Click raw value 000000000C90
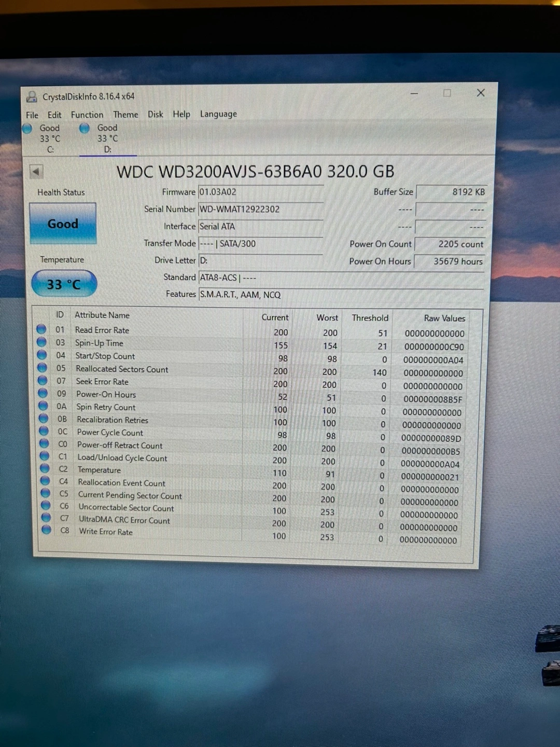The height and width of the screenshot is (747, 560). [434, 347]
